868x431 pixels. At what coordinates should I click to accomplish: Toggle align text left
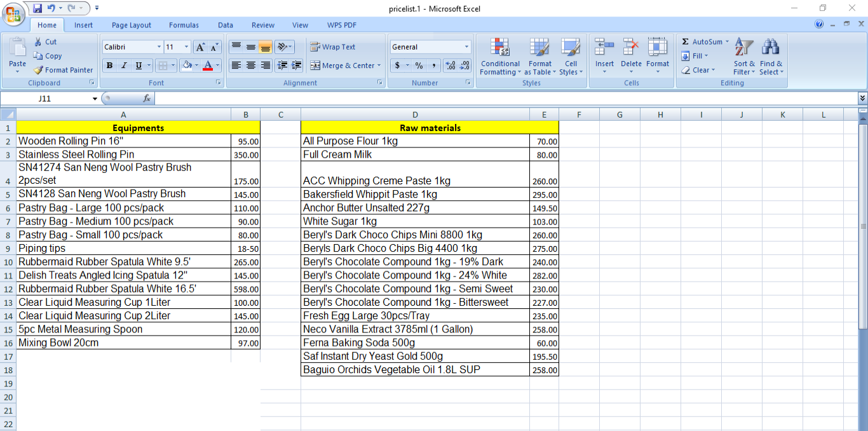236,65
